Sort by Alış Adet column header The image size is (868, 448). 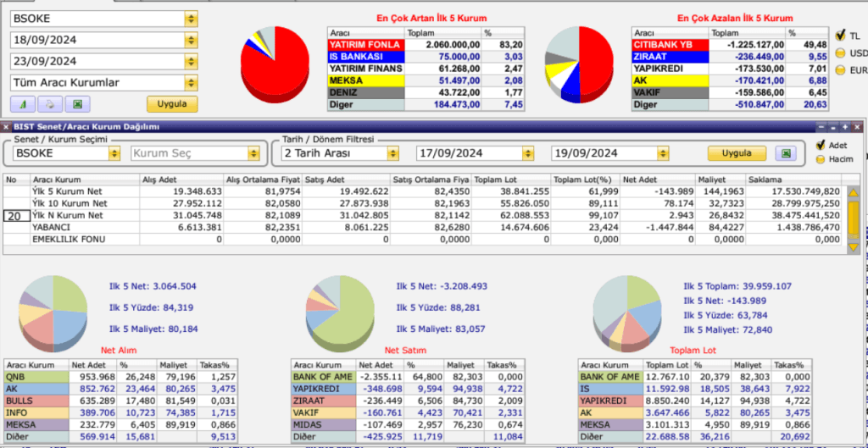pos(181,180)
